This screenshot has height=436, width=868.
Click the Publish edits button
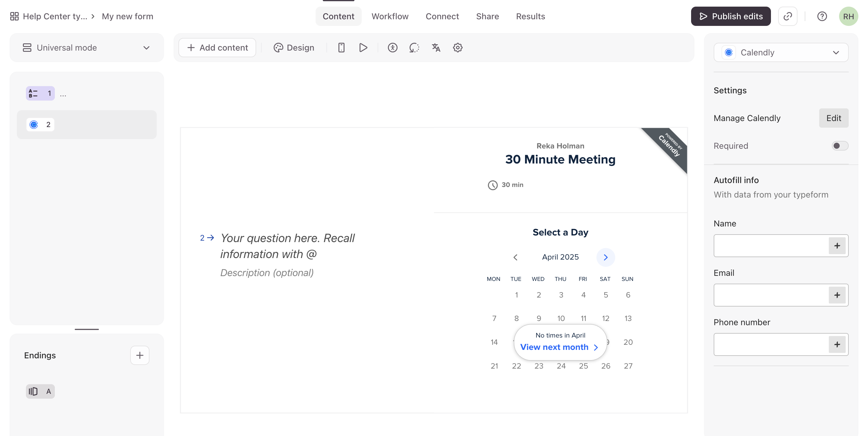click(731, 16)
